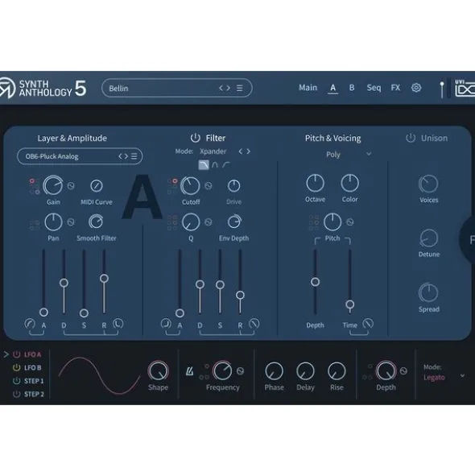Screen dimensions: 475x476
Task: Click the Octave knob
Action: tap(315, 184)
